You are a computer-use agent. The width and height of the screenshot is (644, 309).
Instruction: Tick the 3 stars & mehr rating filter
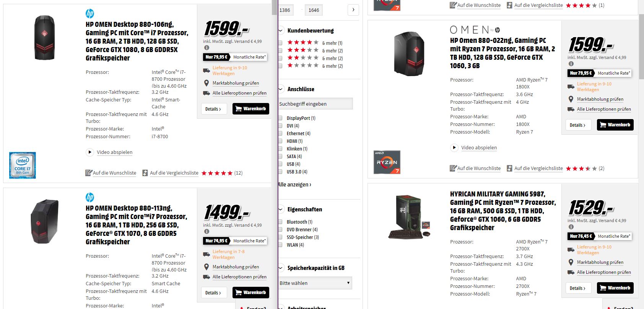coord(280,51)
